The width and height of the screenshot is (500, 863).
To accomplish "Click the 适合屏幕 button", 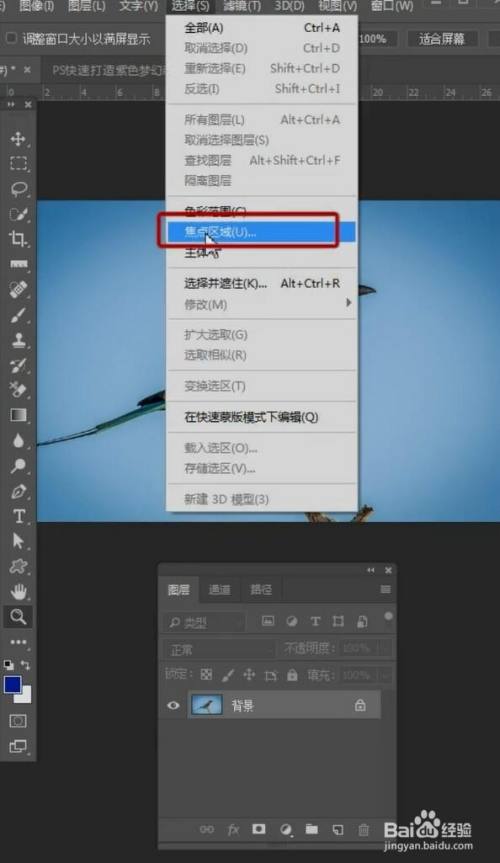I will [442, 39].
